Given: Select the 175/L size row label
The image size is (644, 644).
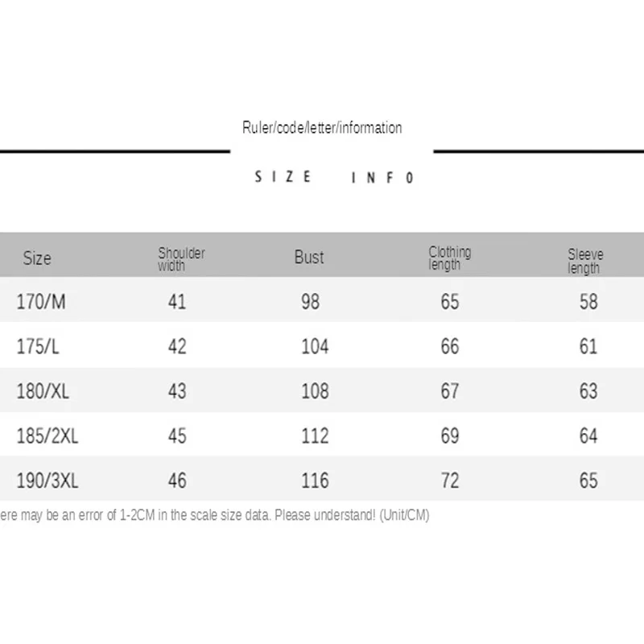Looking at the screenshot, I should pyautogui.click(x=38, y=346).
